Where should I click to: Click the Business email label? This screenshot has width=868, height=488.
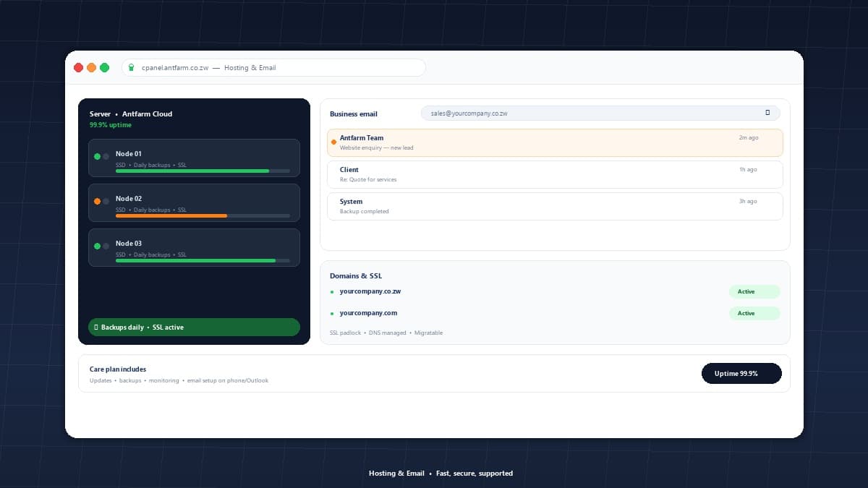(x=354, y=114)
